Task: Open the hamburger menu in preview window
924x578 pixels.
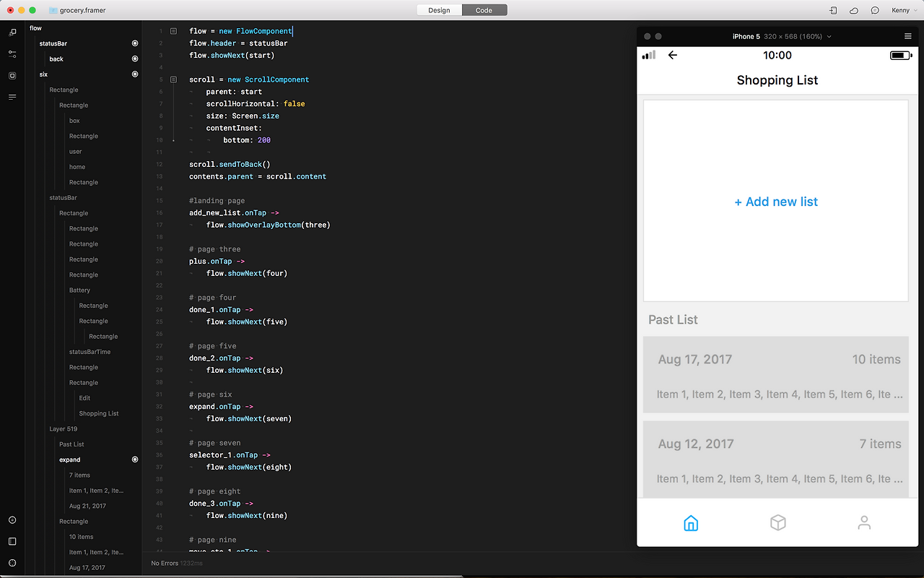Action: pos(907,36)
